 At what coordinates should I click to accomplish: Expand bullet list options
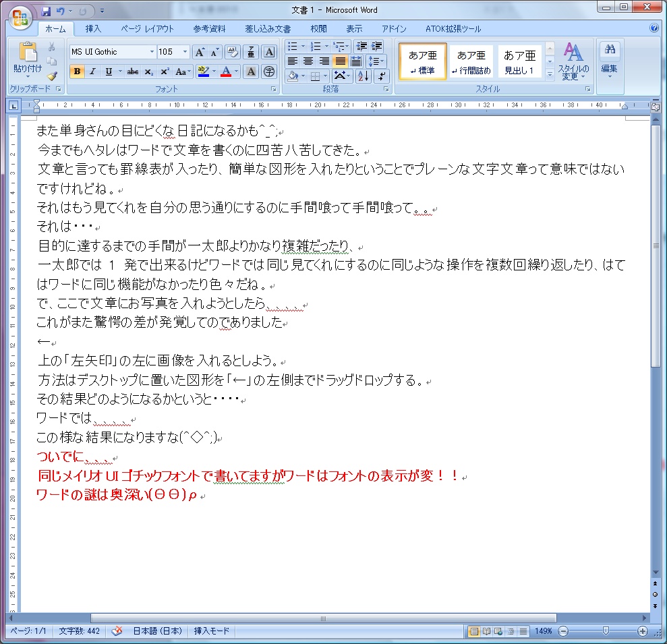click(x=303, y=47)
